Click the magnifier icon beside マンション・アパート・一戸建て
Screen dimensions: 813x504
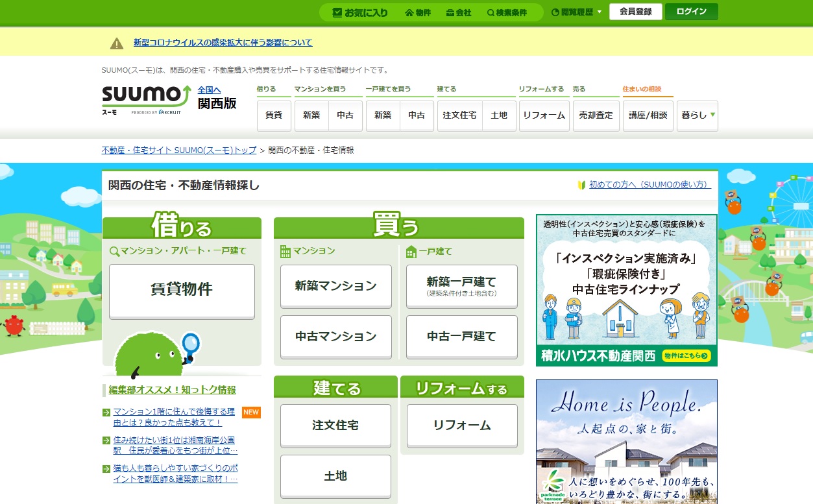pos(114,250)
